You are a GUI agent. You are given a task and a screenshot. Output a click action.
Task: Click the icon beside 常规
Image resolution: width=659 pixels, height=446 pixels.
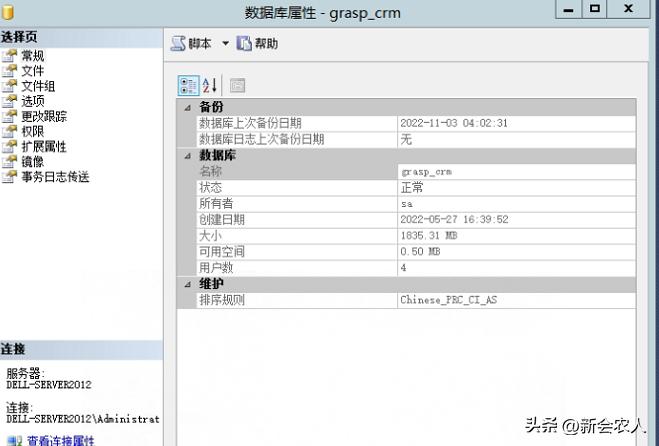(x=9, y=55)
